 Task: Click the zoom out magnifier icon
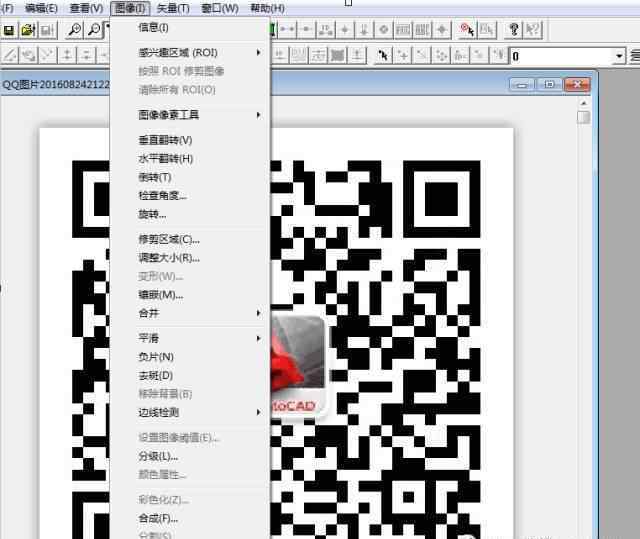pyautogui.click(x=94, y=30)
